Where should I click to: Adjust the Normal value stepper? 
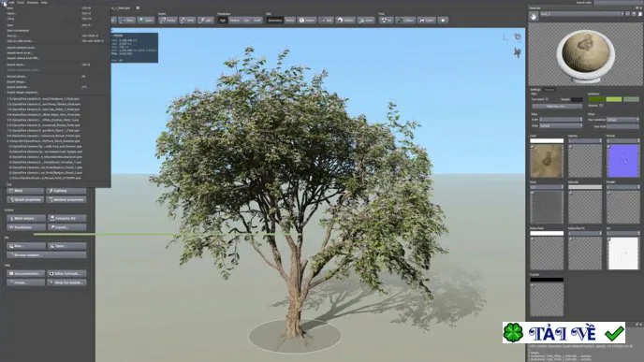pyautogui.click(x=638, y=140)
